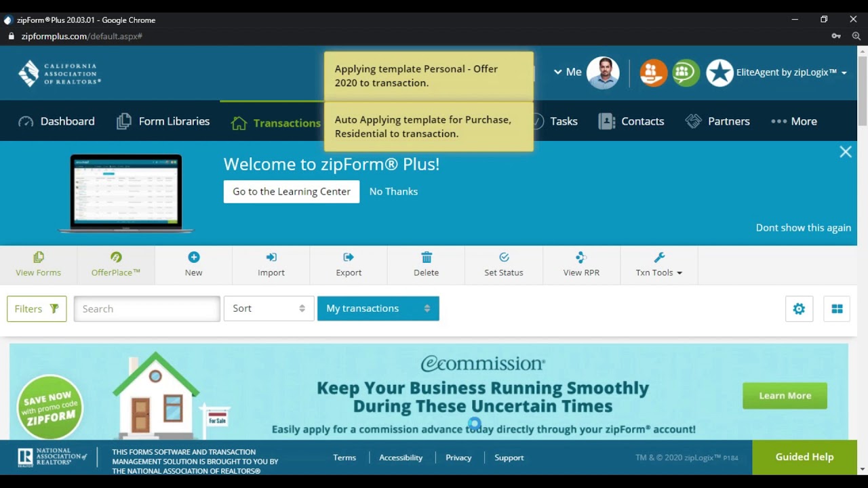The width and height of the screenshot is (868, 488).
Task: Open the Filters button
Action: [x=37, y=308]
